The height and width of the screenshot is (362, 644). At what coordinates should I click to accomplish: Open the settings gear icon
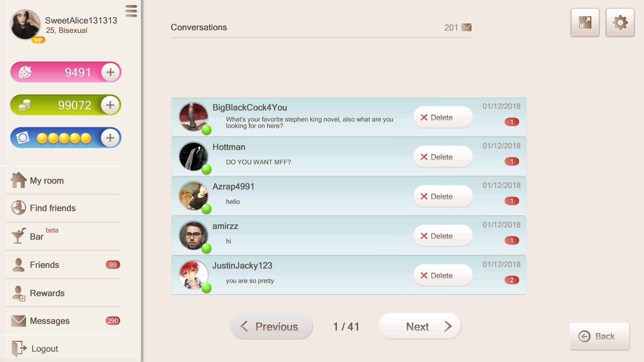620,22
